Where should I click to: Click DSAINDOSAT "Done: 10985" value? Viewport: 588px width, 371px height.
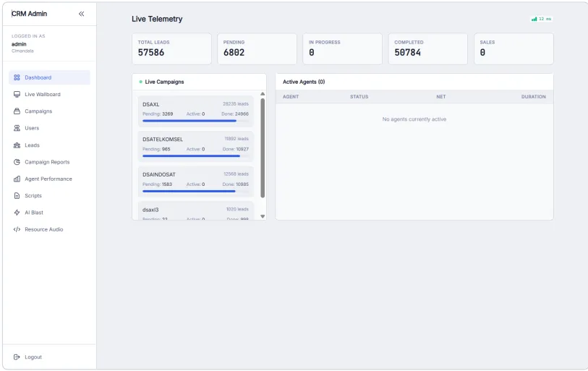[x=236, y=184]
